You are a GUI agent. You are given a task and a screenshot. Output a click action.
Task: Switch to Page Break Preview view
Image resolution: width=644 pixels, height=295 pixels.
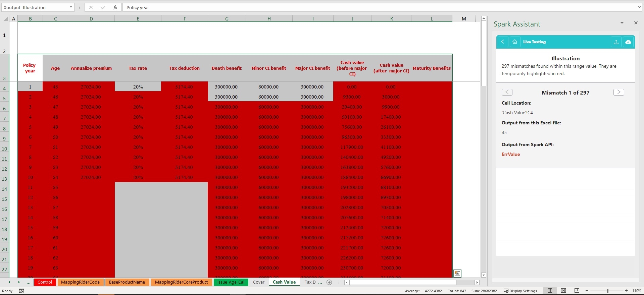pos(577,291)
